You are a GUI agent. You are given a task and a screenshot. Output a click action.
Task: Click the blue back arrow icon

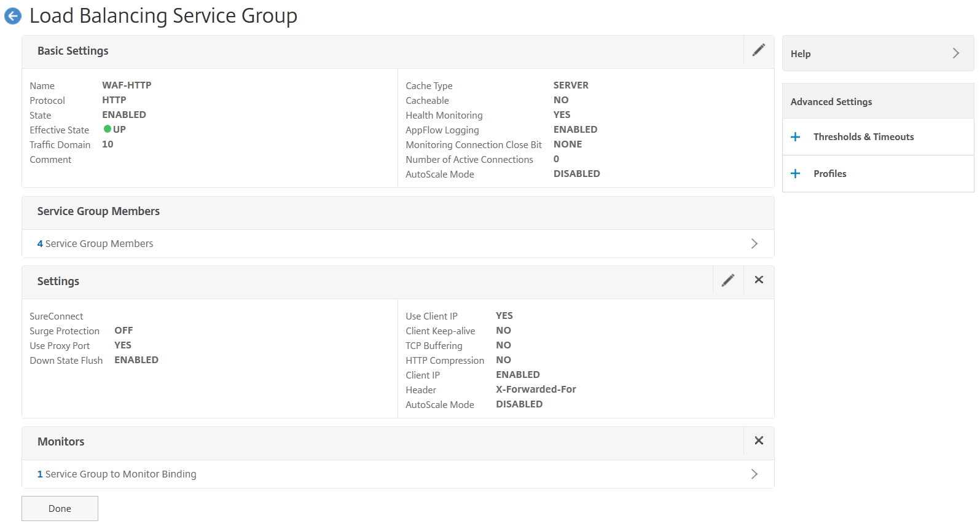pos(13,17)
